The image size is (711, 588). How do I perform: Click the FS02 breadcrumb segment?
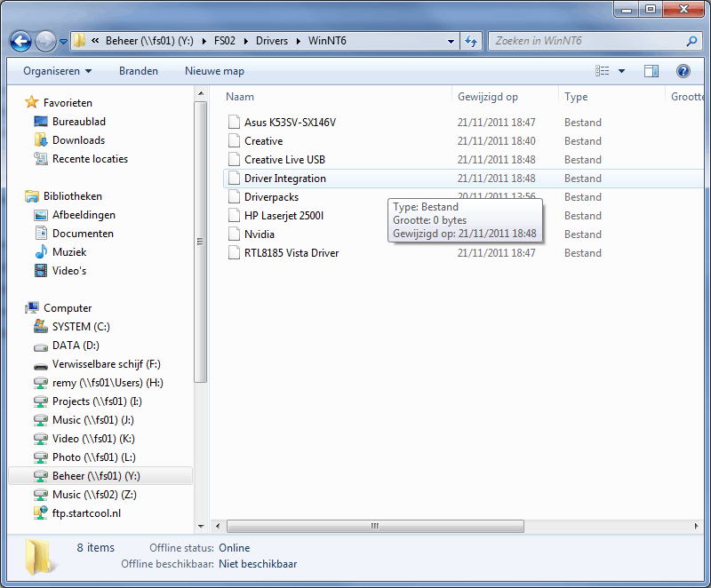tap(225, 41)
